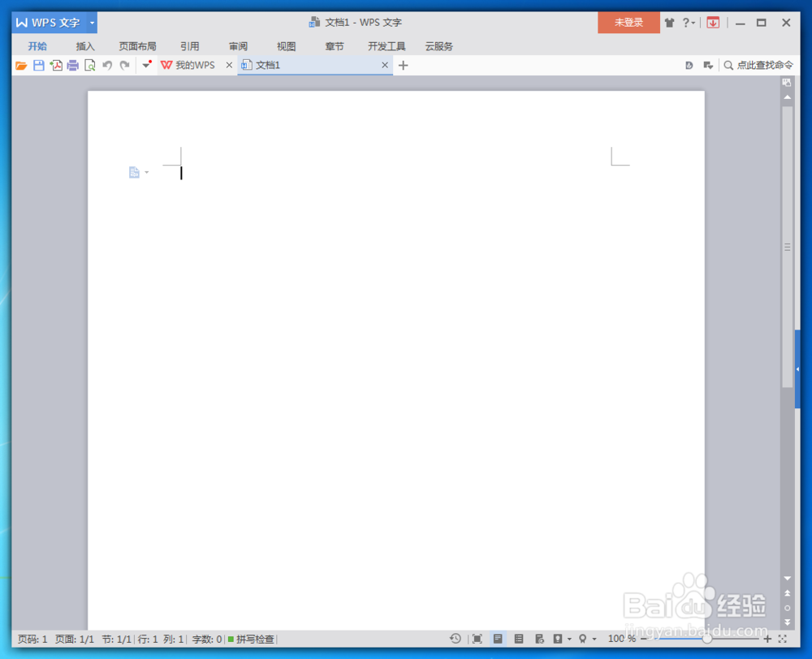Click the 未登录 login button
Screen dimensions: 812x659
coord(628,23)
